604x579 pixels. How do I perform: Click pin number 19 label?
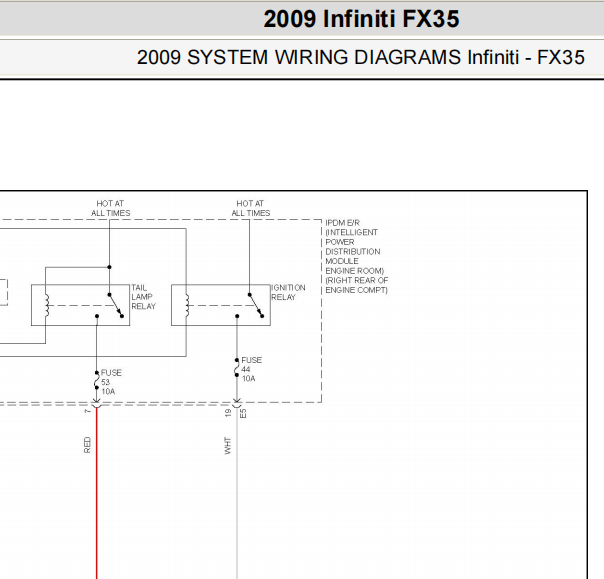click(228, 413)
